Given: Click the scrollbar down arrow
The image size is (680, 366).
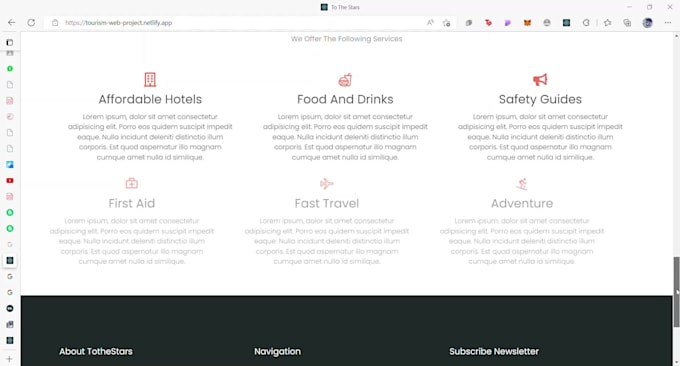Looking at the screenshot, I should (x=676, y=363).
